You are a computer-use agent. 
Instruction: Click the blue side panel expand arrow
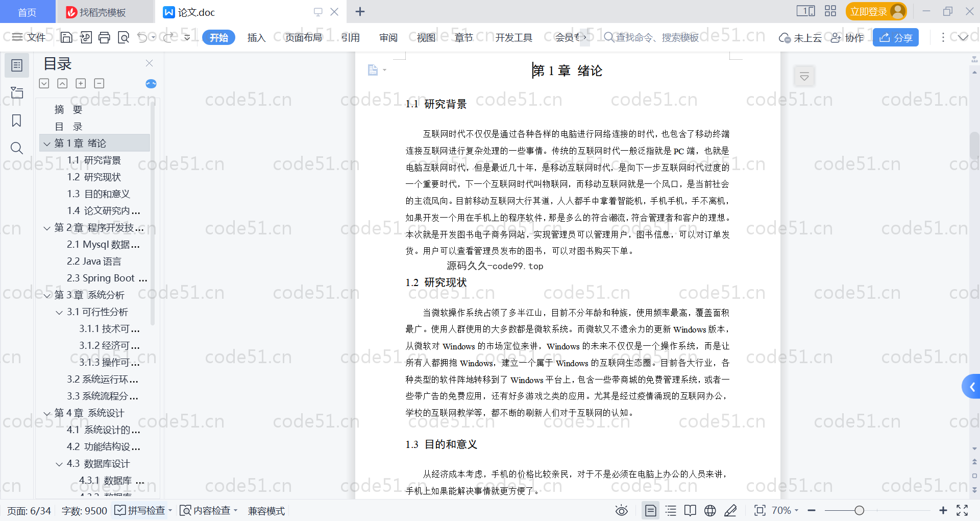click(971, 387)
